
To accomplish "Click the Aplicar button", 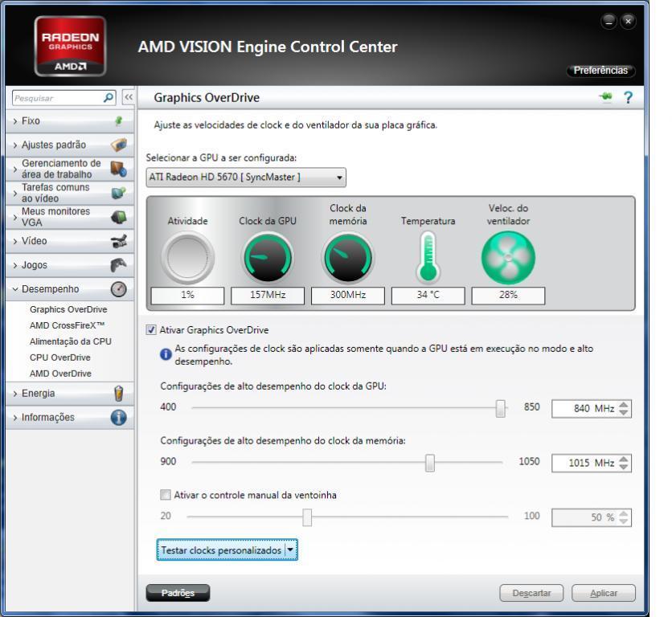I will [604, 593].
